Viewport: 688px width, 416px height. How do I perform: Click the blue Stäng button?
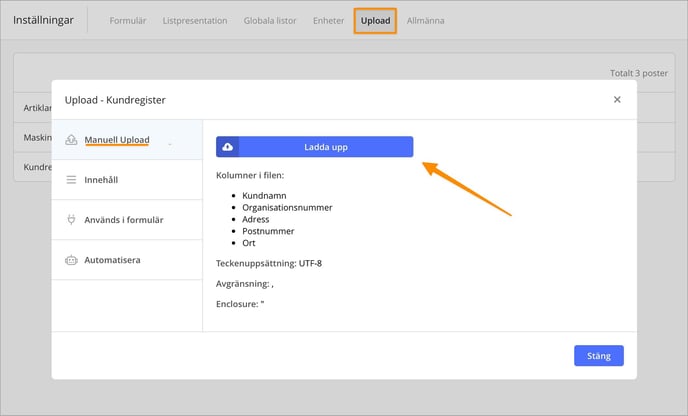coord(599,356)
